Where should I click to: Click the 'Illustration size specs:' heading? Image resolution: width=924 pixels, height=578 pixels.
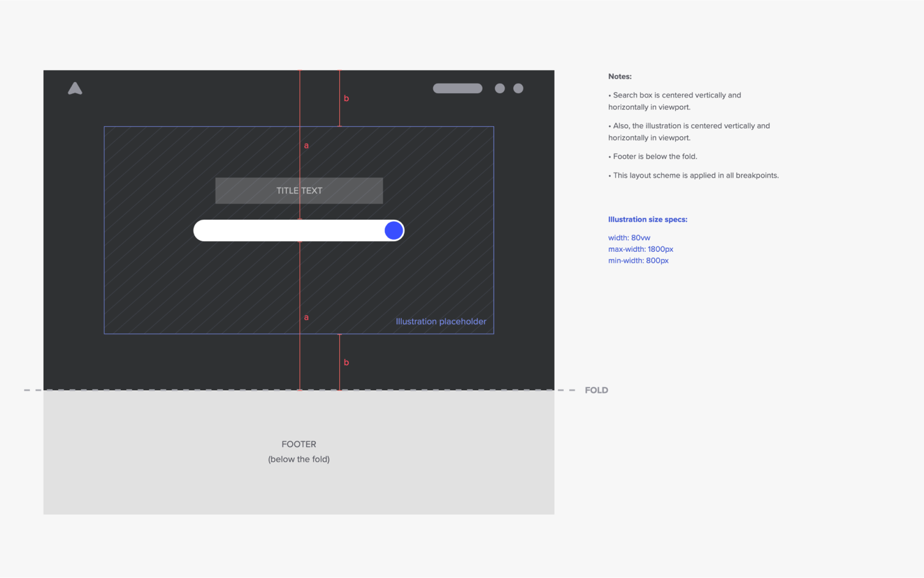647,219
